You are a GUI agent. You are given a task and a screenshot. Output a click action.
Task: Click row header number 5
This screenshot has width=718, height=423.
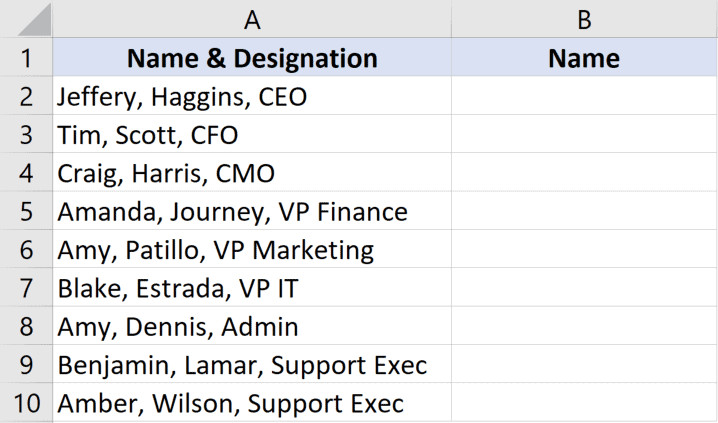(x=26, y=211)
